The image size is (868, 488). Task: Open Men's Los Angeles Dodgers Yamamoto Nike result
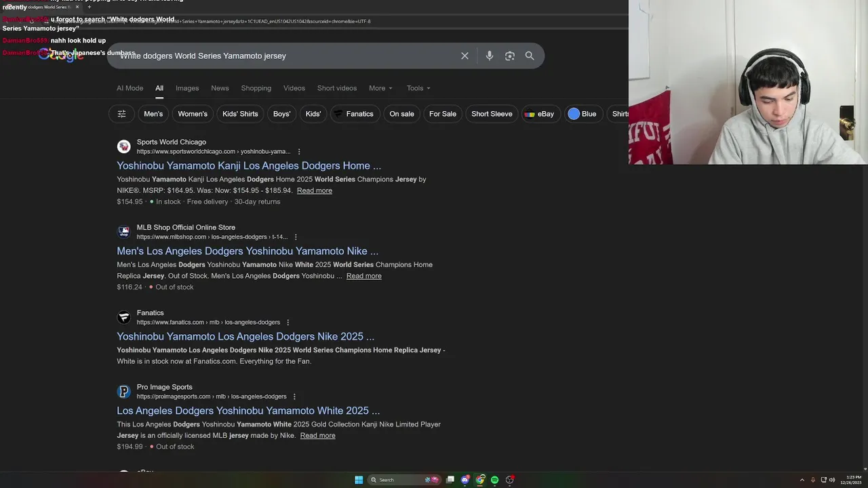[x=248, y=251]
